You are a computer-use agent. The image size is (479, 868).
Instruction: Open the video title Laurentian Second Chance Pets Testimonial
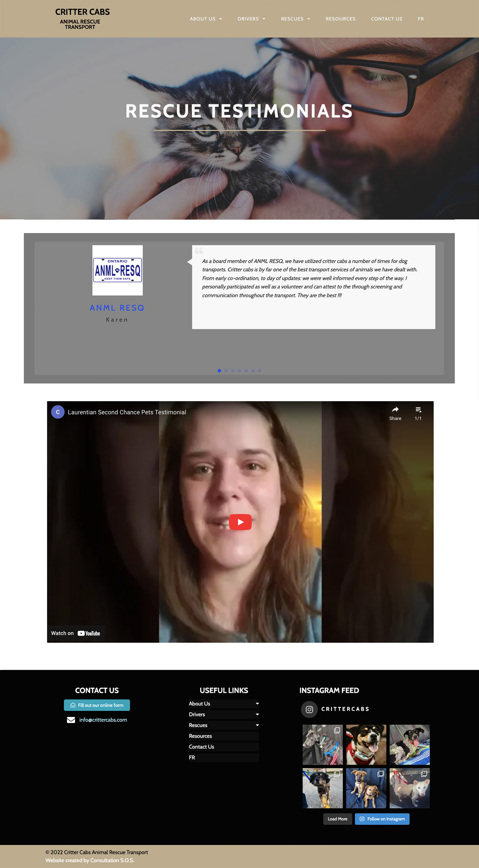[127, 412]
